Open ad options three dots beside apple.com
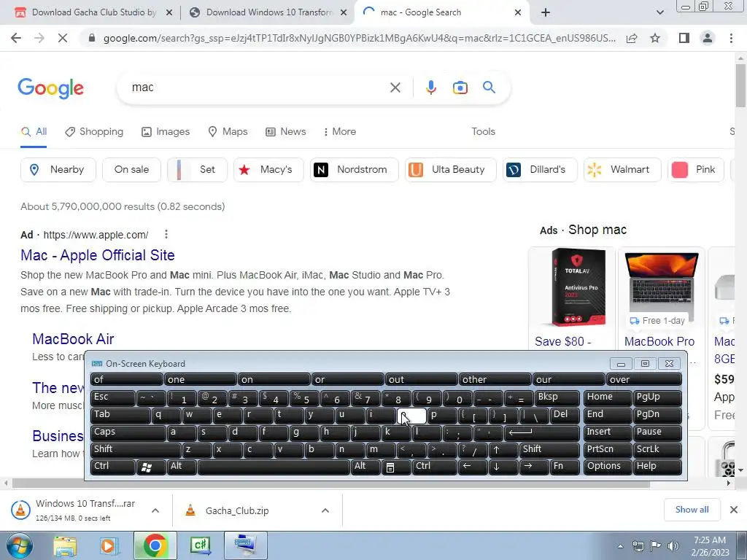The width and height of the screenshot is (747, 560). [x=166, y=234]
